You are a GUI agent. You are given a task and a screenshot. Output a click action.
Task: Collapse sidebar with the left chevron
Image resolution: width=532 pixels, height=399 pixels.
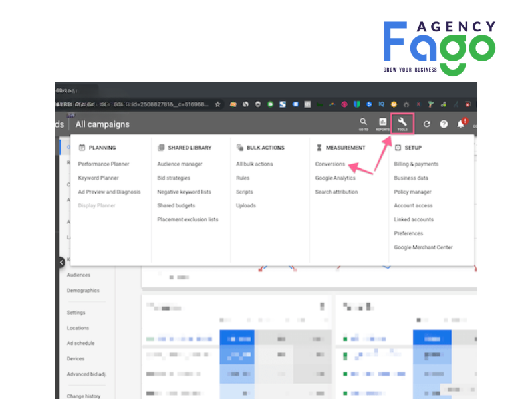61,262
